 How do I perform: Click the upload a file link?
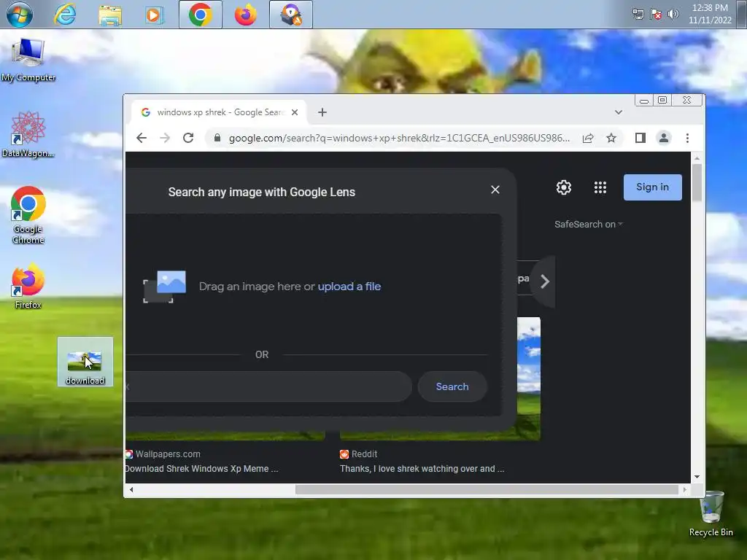(349, 286)
